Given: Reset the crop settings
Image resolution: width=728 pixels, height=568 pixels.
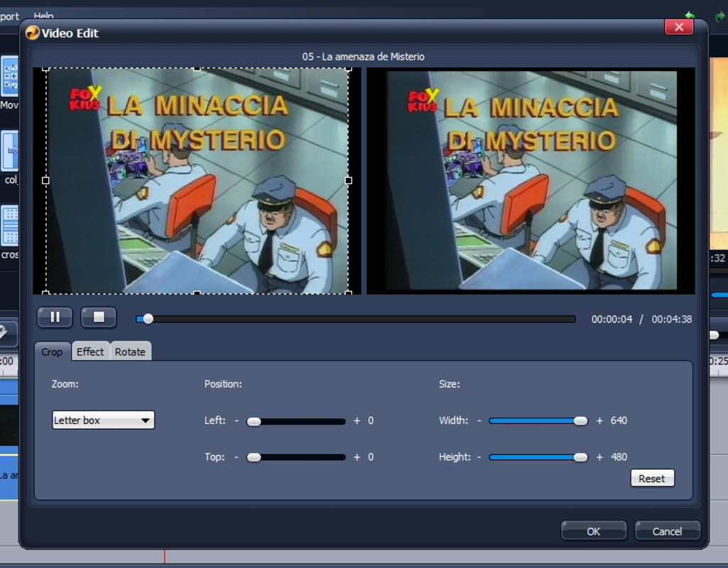Looking at the screenshot, I should tap(652, 479).
